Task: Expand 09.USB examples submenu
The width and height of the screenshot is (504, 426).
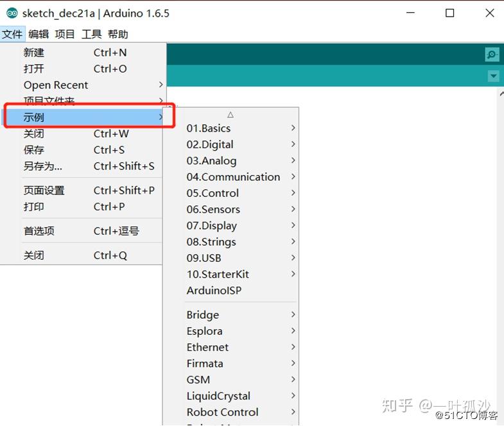Action: 231,258
